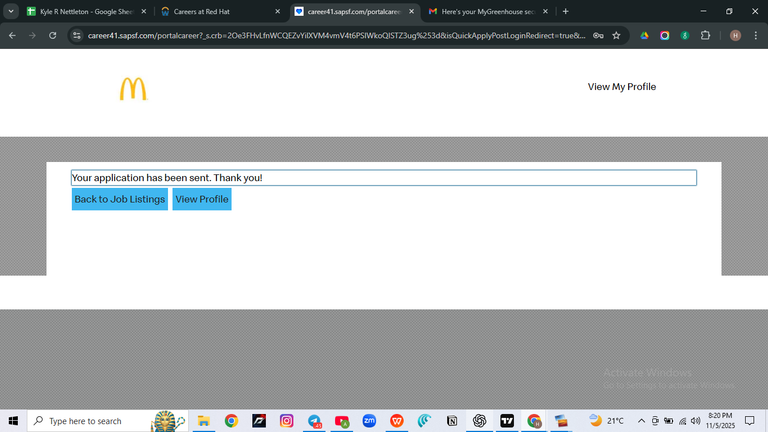
Task: Click the address bar URL field
Action: click(336, 35)
